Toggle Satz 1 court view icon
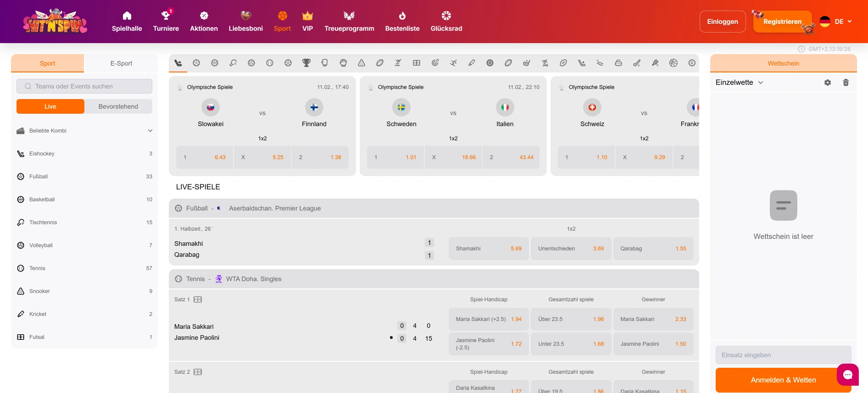The image size is (868, 393). (198, 299)
